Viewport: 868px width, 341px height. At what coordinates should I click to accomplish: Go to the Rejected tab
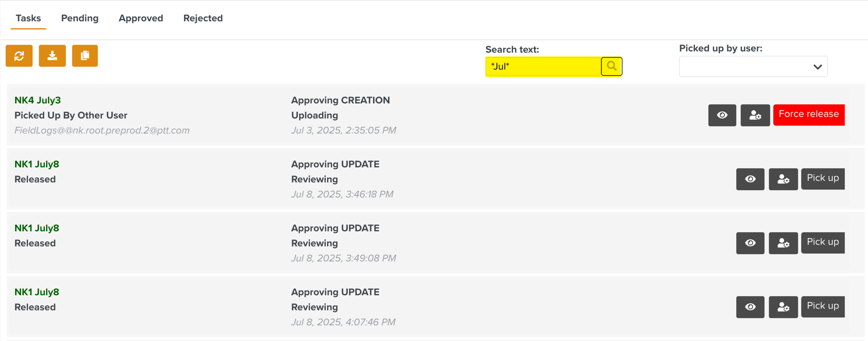(x=203, y=18)
